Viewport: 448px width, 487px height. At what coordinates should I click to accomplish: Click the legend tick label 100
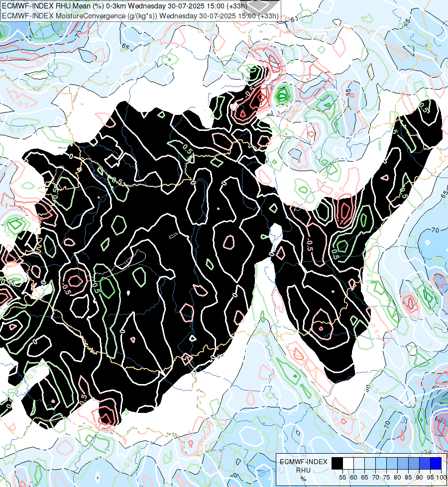pyautogui.click(x=442, y=478)
